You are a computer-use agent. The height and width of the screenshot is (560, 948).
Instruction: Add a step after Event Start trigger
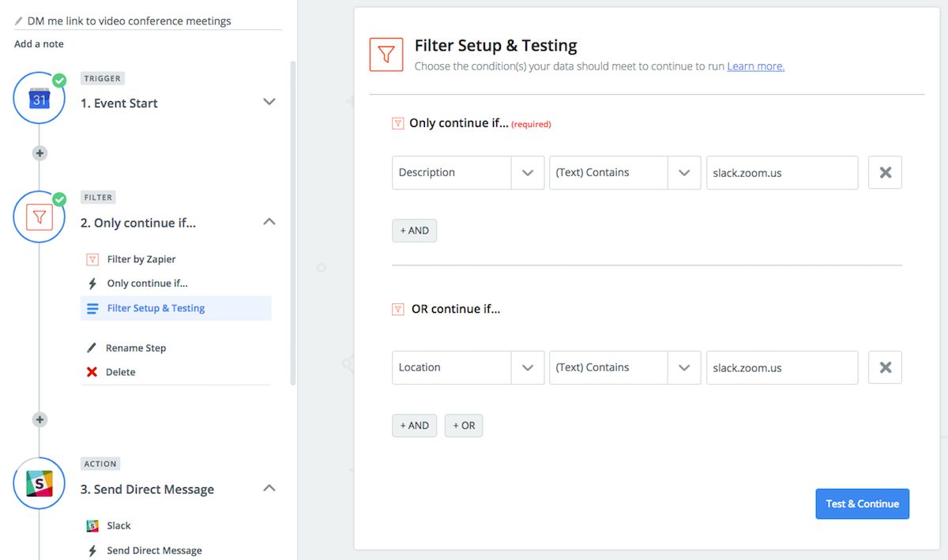tap(39, 153)
